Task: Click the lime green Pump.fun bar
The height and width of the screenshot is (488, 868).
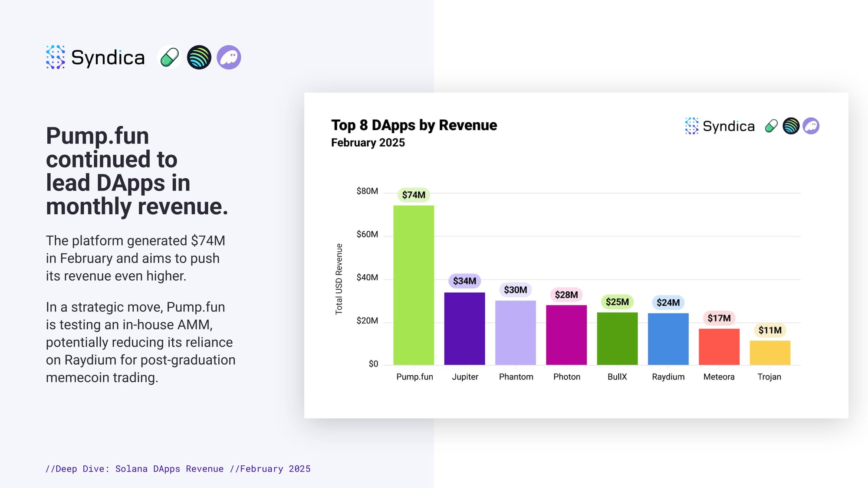Action: coord(414,285)
